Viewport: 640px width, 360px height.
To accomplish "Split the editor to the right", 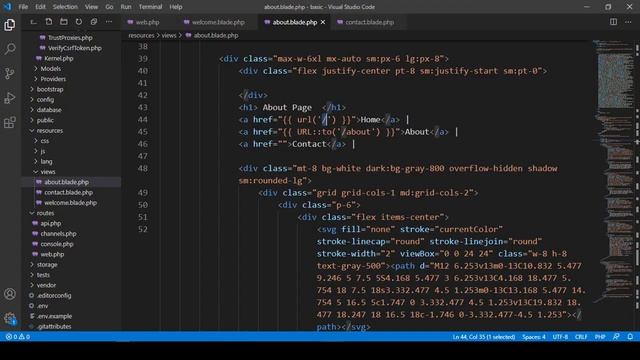I will click(x=613, y=22).
